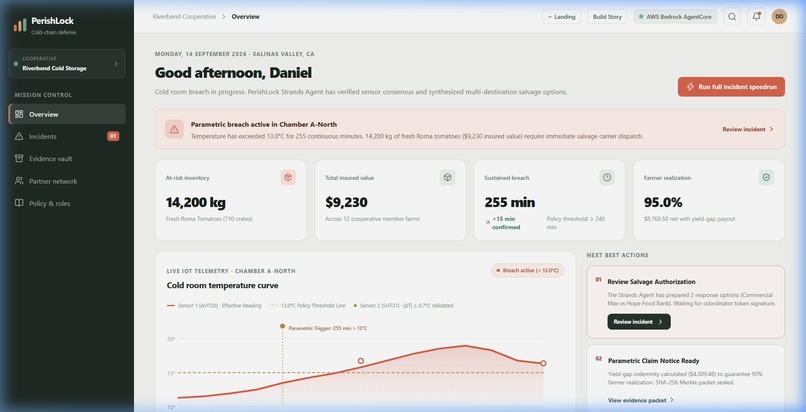Open Incidents in the sidebar
Image resolution: width=806 pixels, height=412 pixels.
67,136
